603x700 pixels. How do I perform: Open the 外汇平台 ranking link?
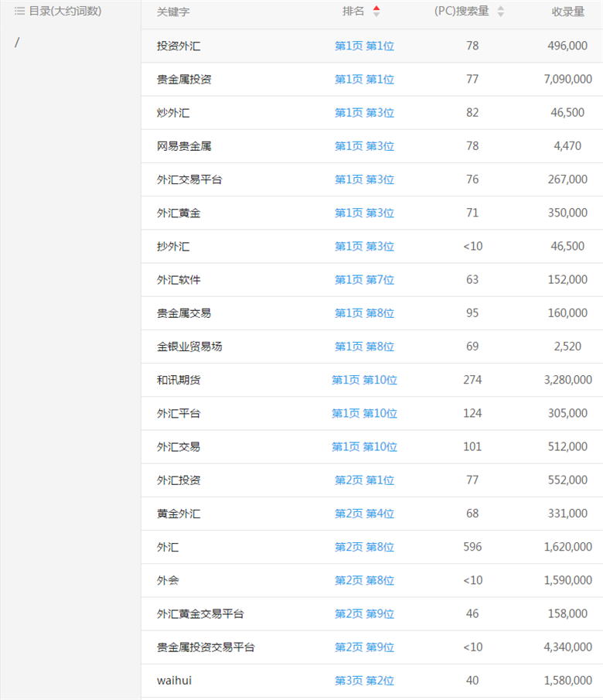pos(364,413)
